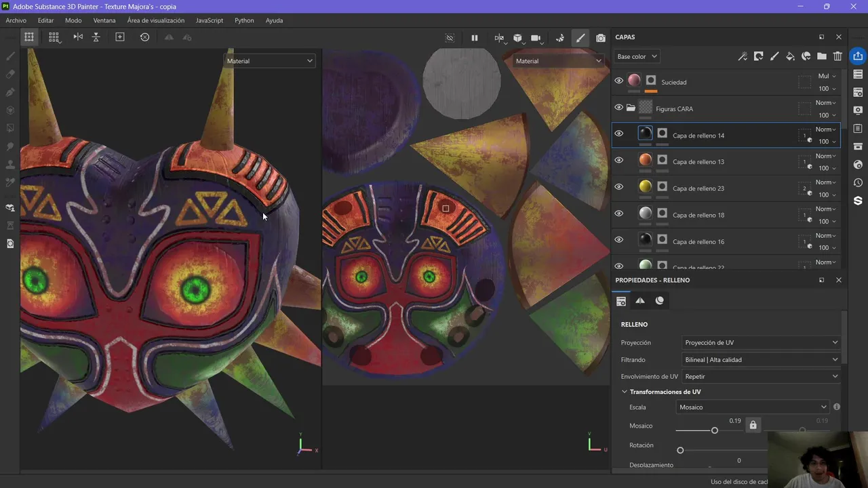The image size is (868, 488).
Task: Open the Base color channel dropdown
Action: [x=637, y=56]
